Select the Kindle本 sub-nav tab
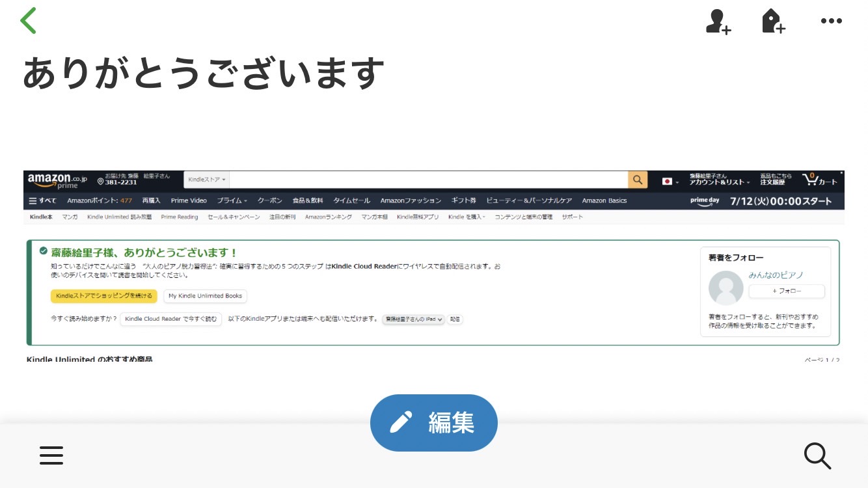 (x=41, y=217)
